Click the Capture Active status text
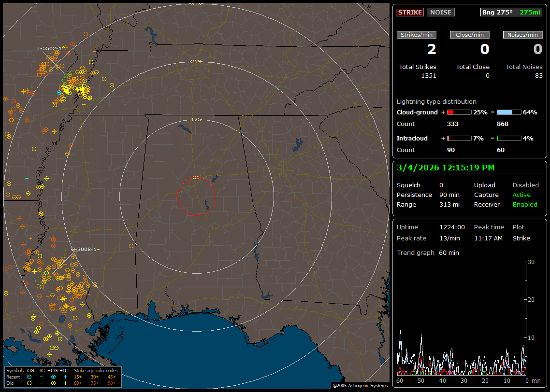The image size is (550, 392). tap(521, 195)
